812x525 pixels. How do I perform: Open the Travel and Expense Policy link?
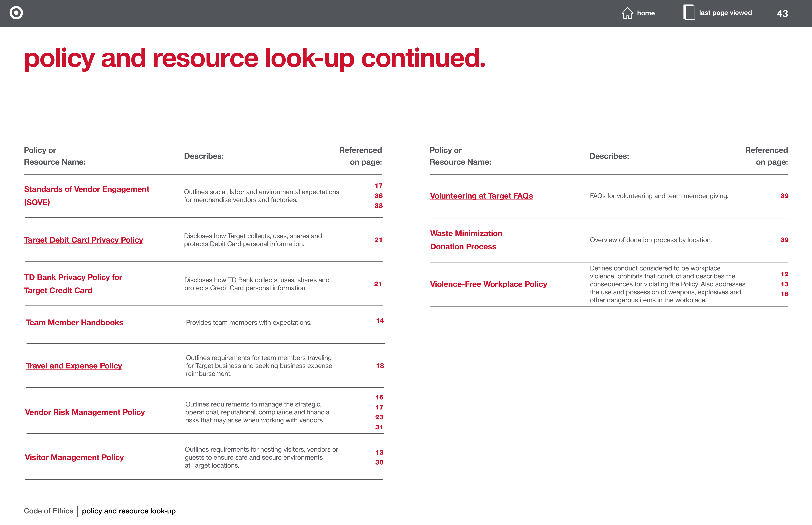[74, 366]
